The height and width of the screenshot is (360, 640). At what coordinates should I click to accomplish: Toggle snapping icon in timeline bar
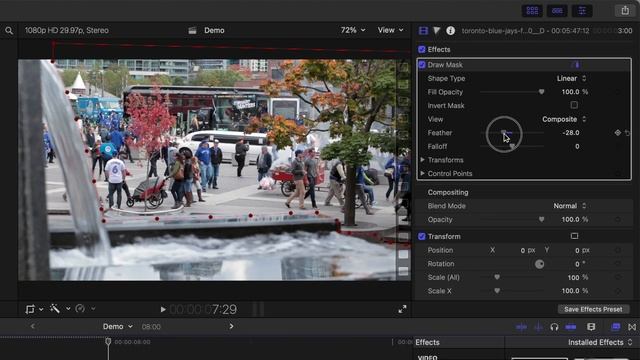571,327
